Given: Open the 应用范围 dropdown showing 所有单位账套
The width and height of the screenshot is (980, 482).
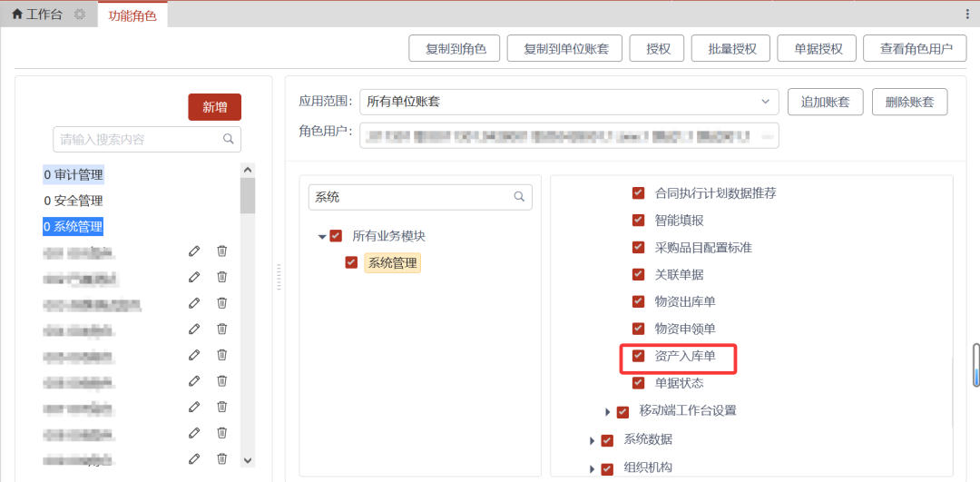Looking at the screenshot, I should 569,102.
